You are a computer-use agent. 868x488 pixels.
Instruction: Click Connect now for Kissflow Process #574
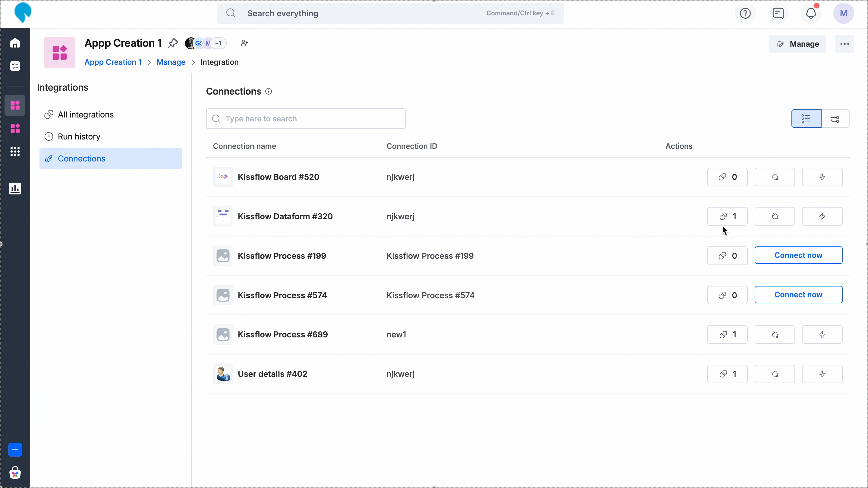click(798, 295)
